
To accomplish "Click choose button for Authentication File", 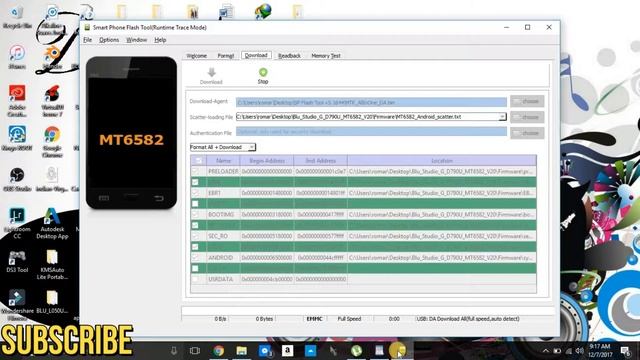I will pyautogui.click(x=527, y=133).
